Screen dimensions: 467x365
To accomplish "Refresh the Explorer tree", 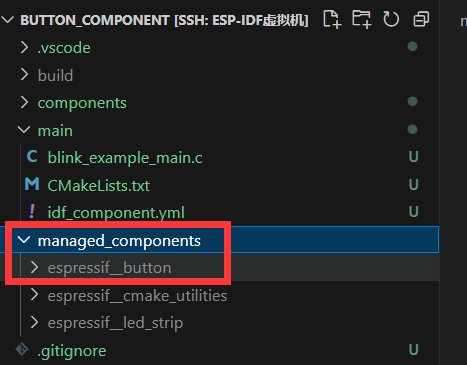I will click(391, 19).
